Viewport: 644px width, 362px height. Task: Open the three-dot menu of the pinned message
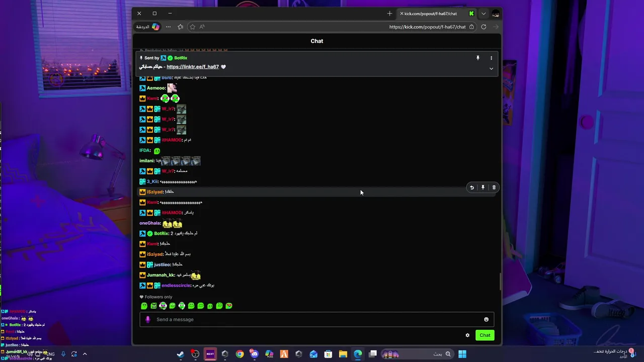pos(492,58)
